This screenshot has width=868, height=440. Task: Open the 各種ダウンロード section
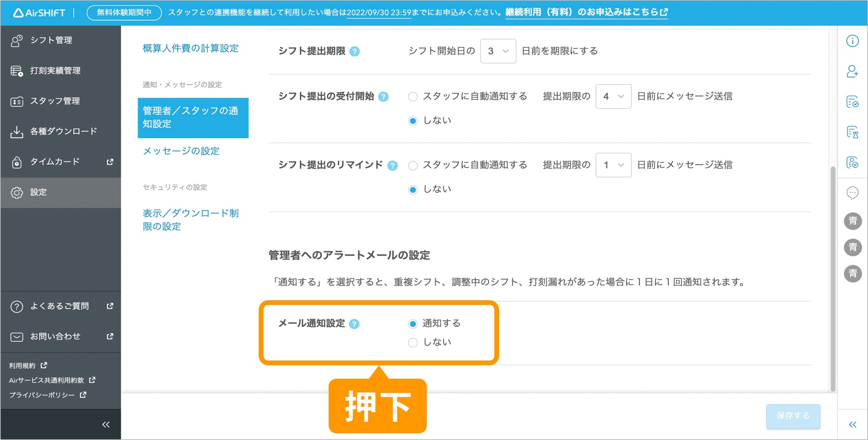pyautogui.click(x=63, y=131)
